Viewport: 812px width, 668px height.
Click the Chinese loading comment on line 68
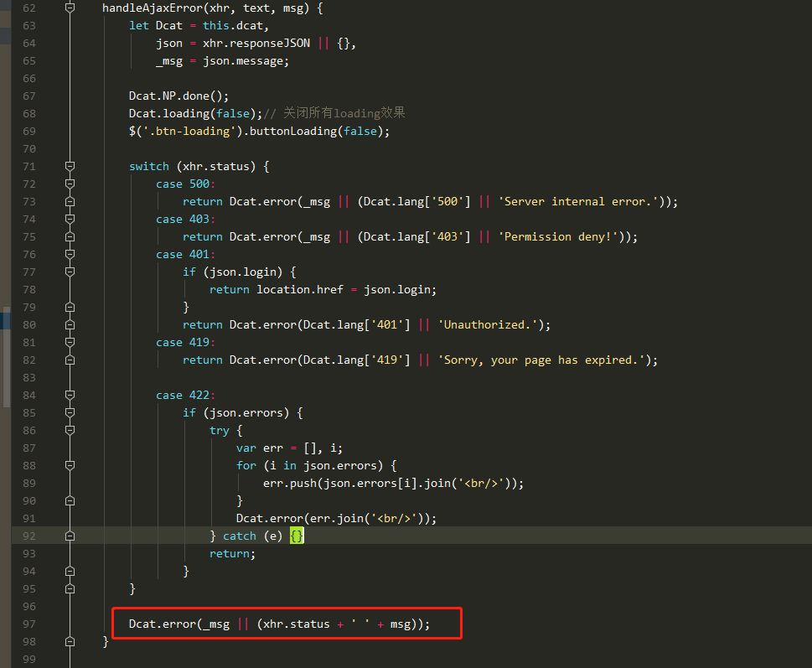coord(334,113)
